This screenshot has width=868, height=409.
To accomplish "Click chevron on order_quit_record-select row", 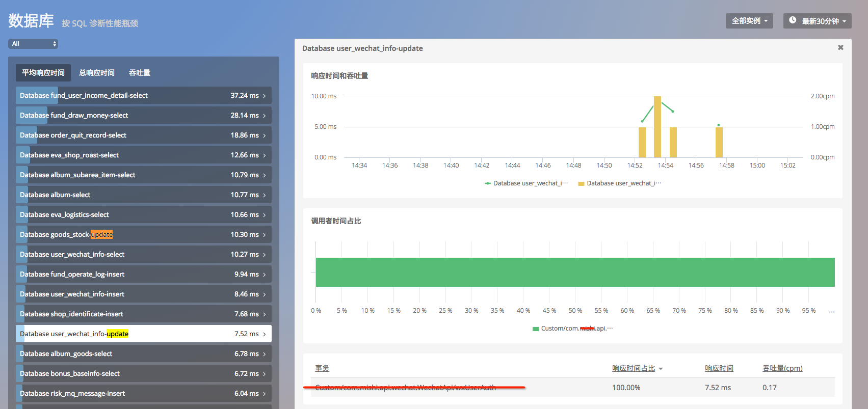I will tap(265, 135).
